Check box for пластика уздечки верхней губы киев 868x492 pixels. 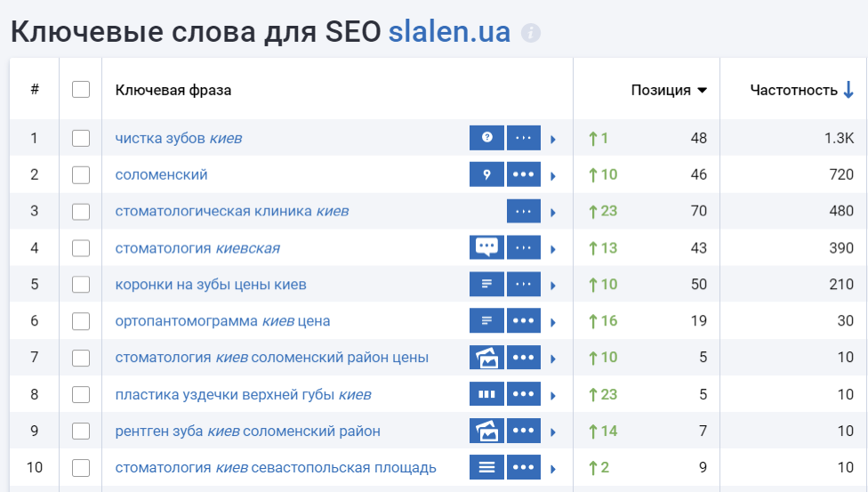[81, 394]
